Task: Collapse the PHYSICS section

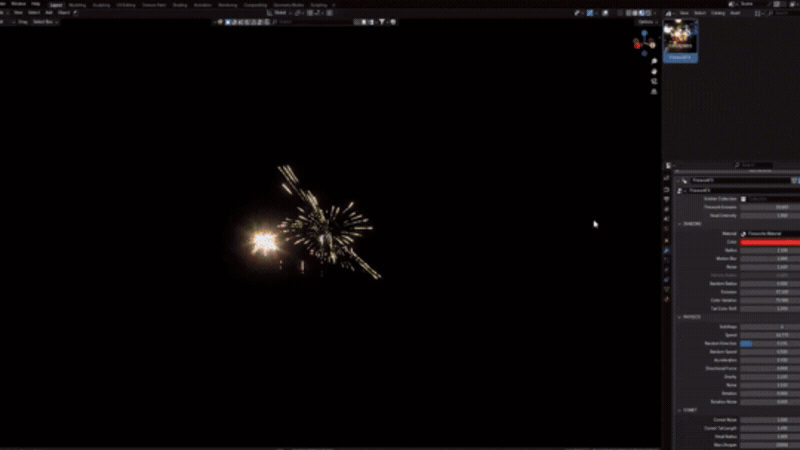Action: [680, 317]
